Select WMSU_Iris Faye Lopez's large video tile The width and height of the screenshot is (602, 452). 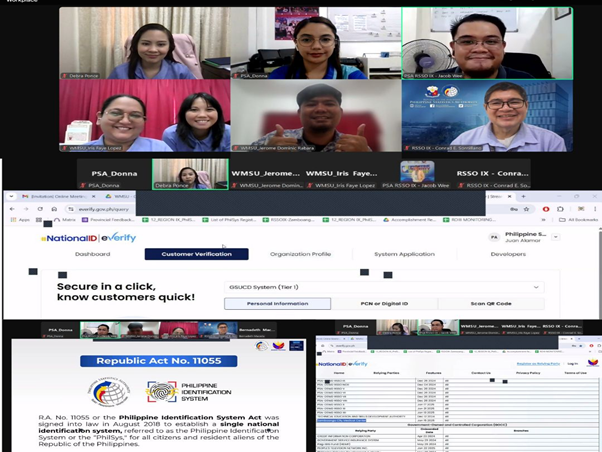145,116
